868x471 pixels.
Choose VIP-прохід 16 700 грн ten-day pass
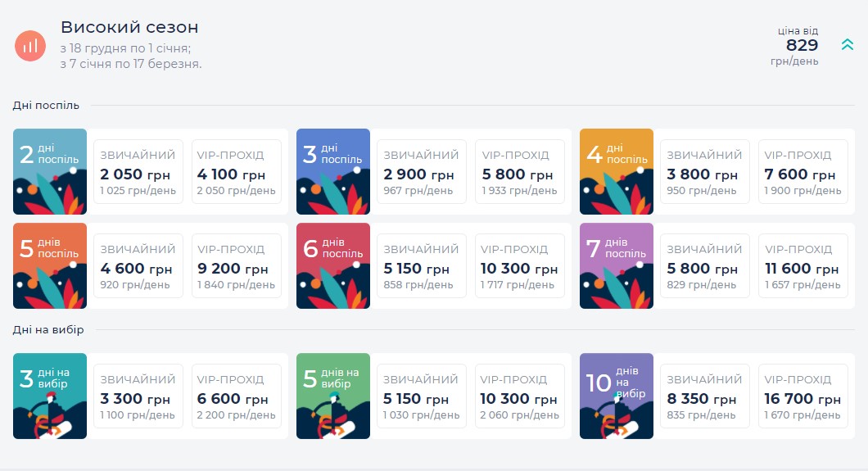click(x=803, y=396)
